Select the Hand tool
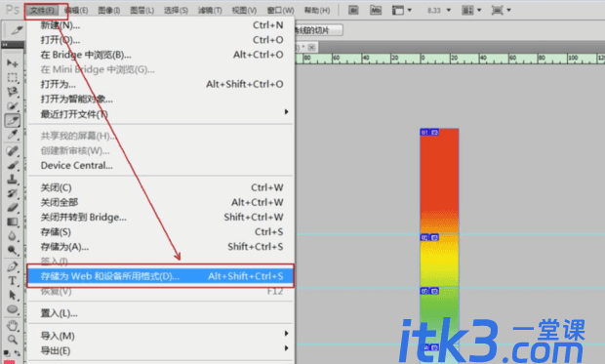Screen dimensions: 605x364 (x=13, y=325)
